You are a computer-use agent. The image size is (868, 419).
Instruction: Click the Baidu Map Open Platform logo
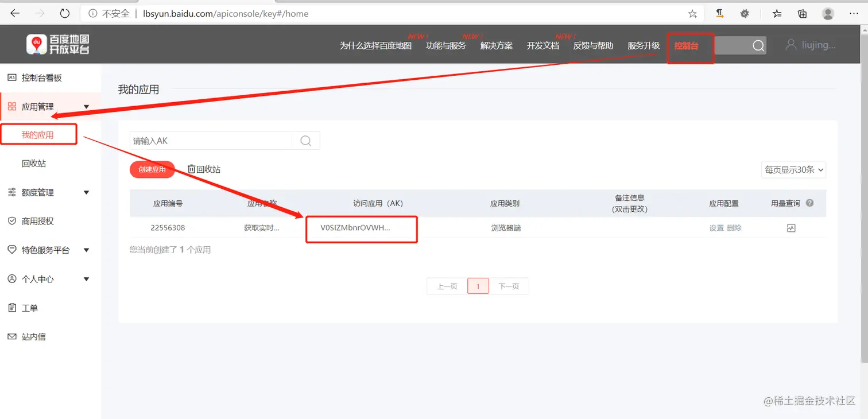(x=57, y=44)
